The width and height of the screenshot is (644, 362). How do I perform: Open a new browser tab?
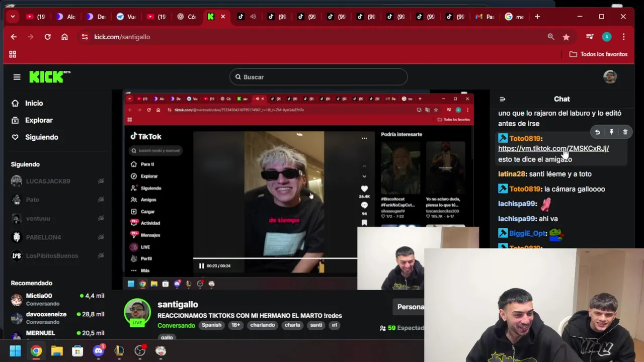pos(537,17)
